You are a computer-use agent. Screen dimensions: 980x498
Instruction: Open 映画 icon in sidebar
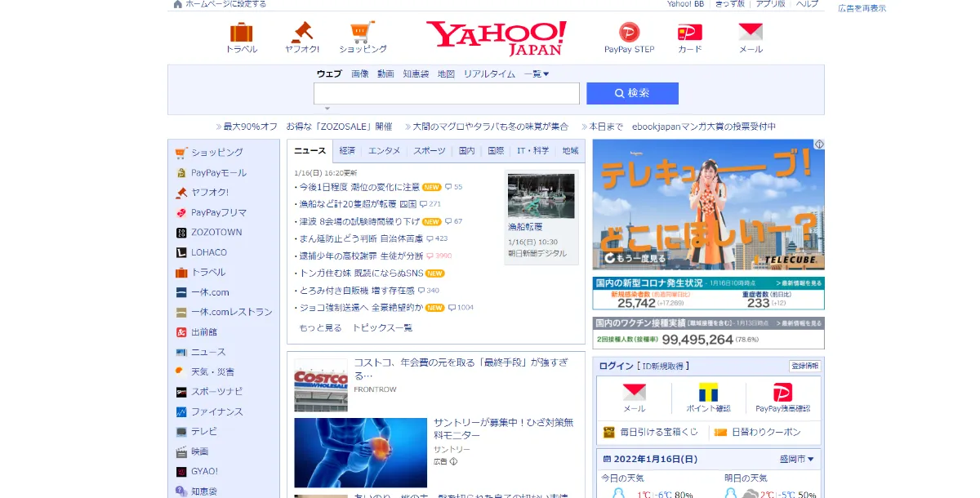click(181, 451)
